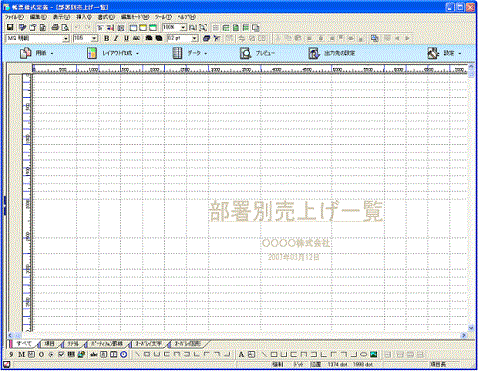Click the Save floppy disk icon
Image resolution: width=478 pixels, height=371 pixels.
click(10, 27)
